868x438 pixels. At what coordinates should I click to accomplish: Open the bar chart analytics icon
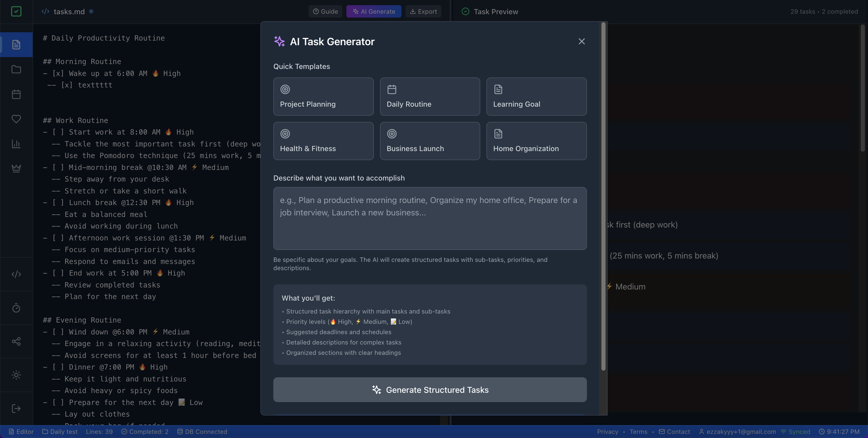click(x=16, y=144)
